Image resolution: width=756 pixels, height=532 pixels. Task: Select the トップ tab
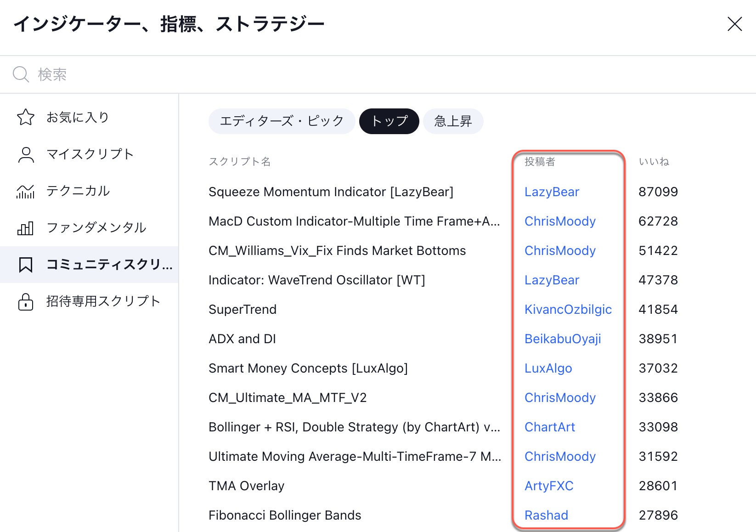tap(389, 121)
